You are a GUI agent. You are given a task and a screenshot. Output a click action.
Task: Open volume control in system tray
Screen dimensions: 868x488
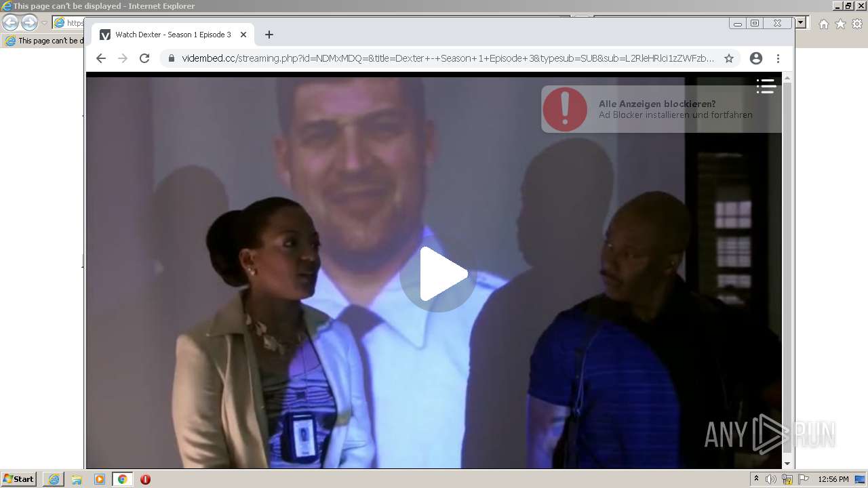tap(771, 479)
